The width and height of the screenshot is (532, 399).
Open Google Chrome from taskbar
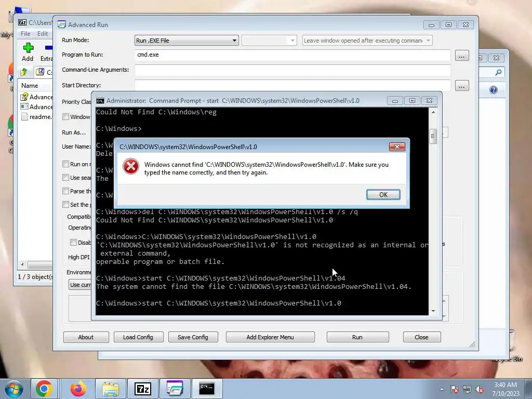[44, 389]
